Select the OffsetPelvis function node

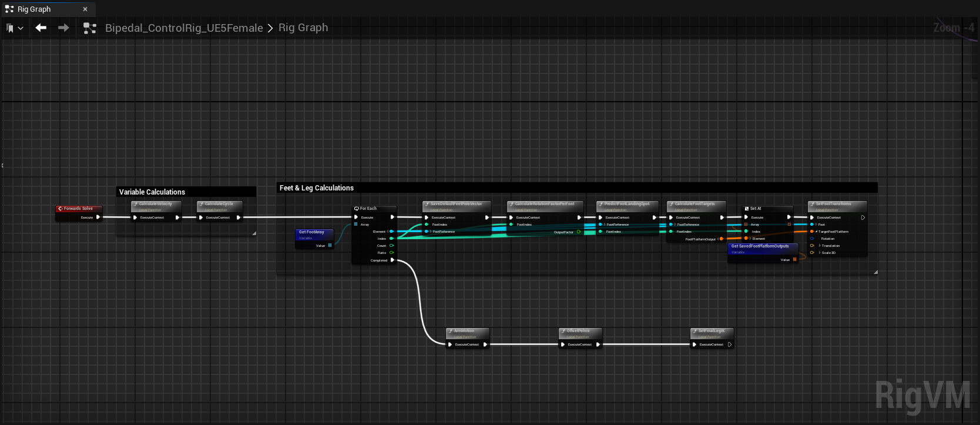tap(580, 332)
